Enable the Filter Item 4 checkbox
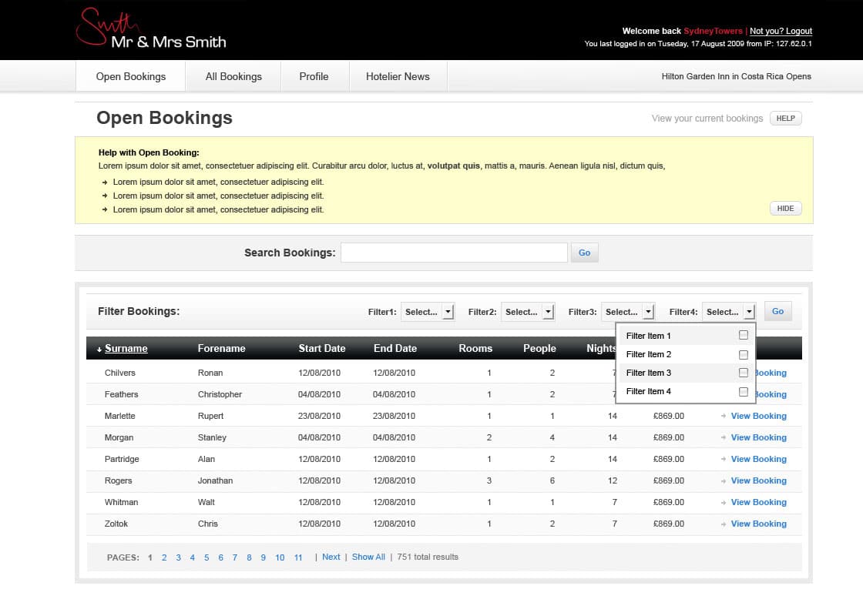 point(743,391)
